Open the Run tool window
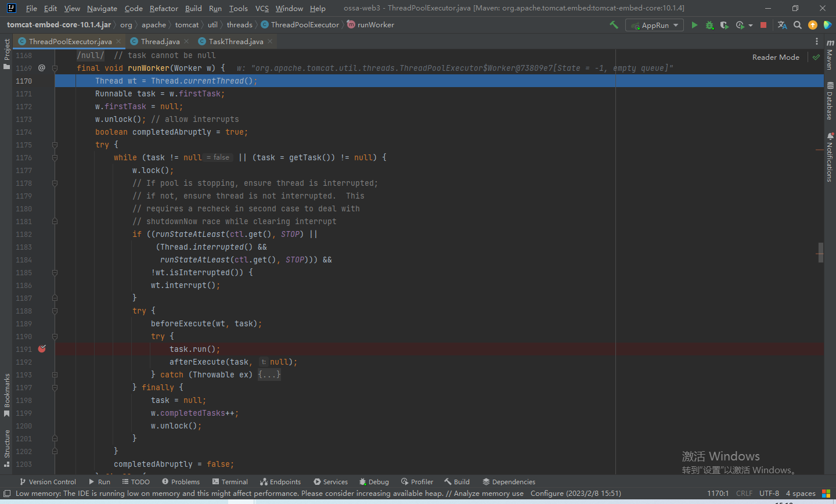 [99, 481]
